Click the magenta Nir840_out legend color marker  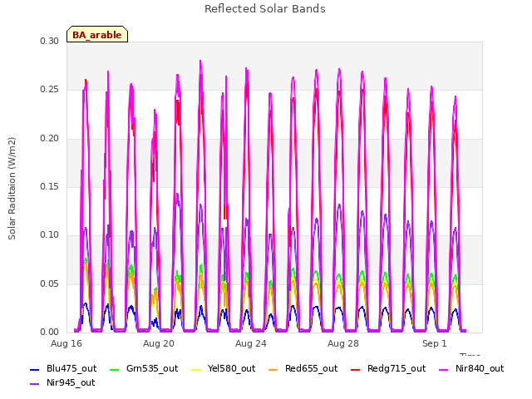pos(444,369)
